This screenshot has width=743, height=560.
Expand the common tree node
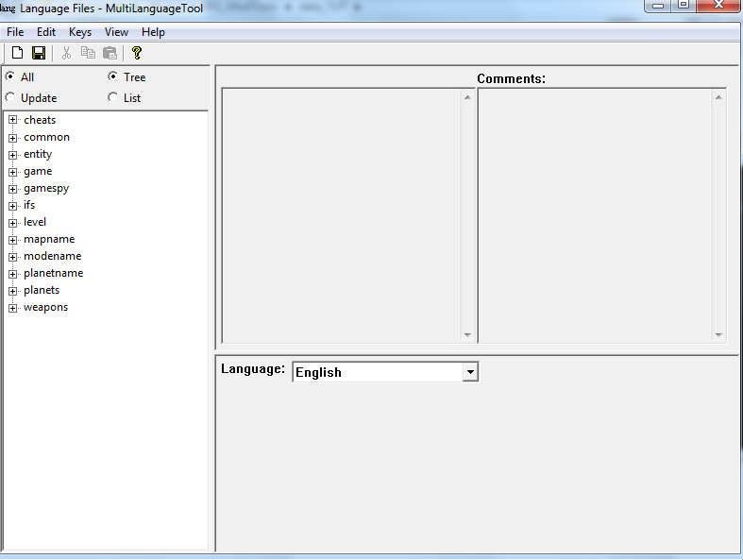click(13, 138)
